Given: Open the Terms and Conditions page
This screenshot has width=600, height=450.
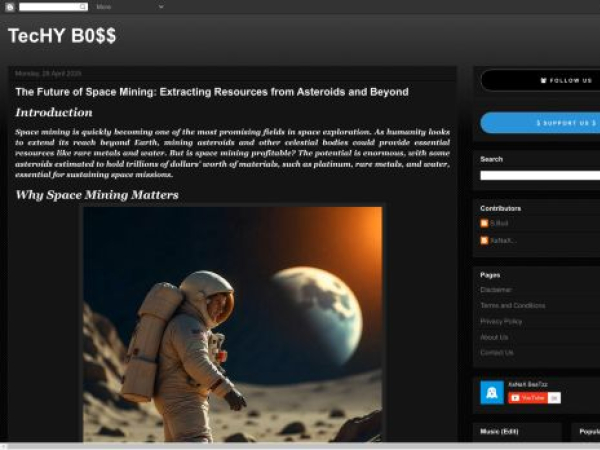Looking at the screenshot, I should pos(512,306).
